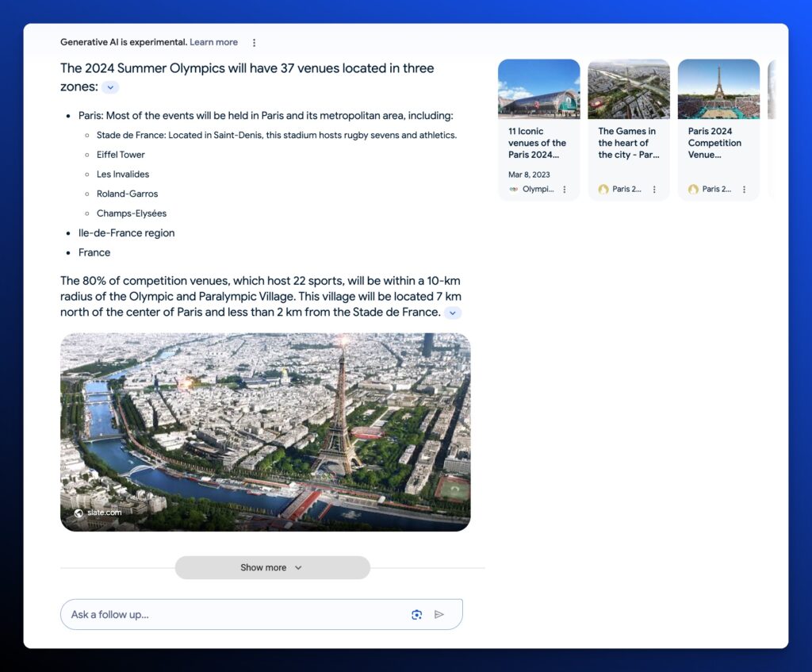
Task: Click the Learn more link
Action: pos(213,42)
